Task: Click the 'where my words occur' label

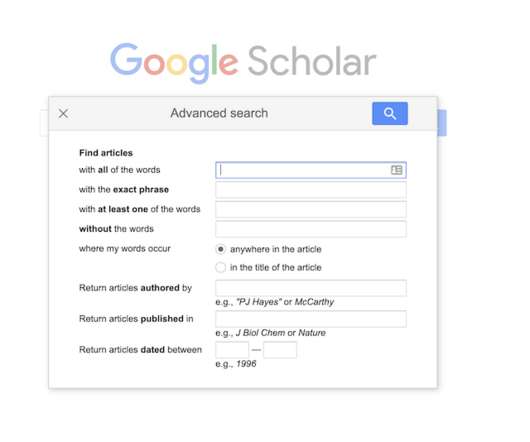Action: coord(125,249)
